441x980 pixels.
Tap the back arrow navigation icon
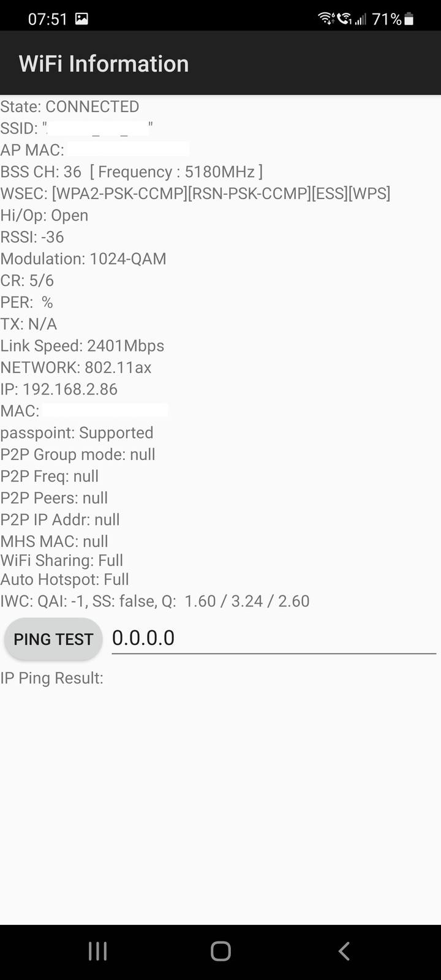tap(344, 951)
